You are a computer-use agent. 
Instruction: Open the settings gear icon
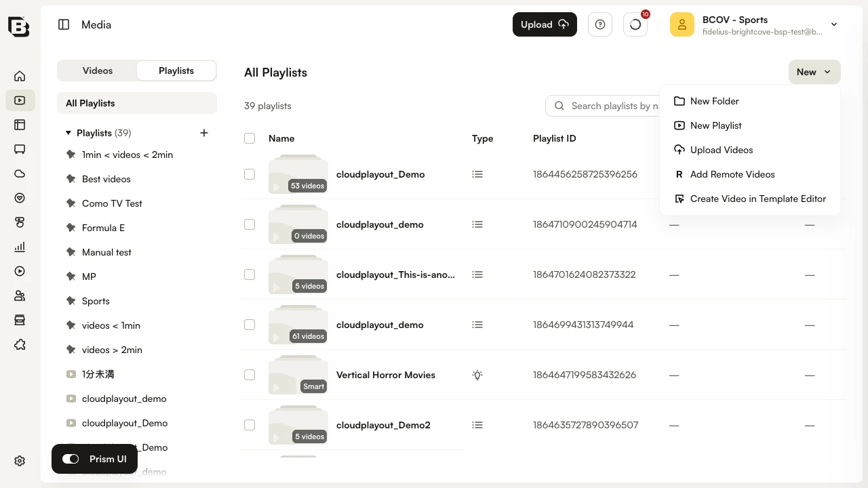point(20,461)
